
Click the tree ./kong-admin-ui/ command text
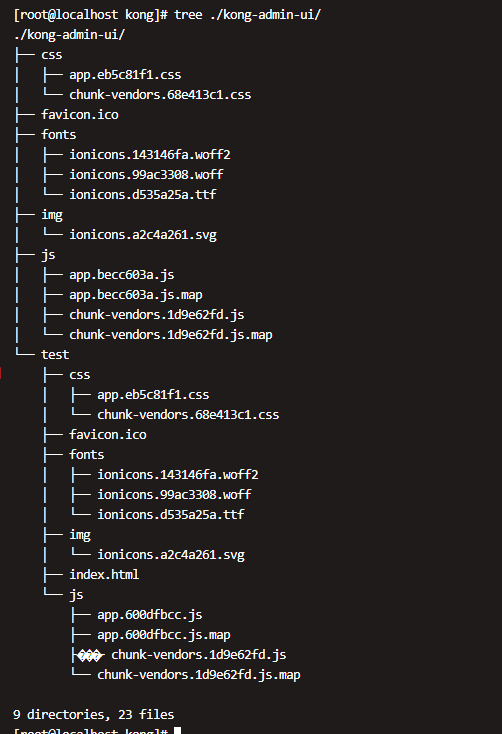pos(247,15)
